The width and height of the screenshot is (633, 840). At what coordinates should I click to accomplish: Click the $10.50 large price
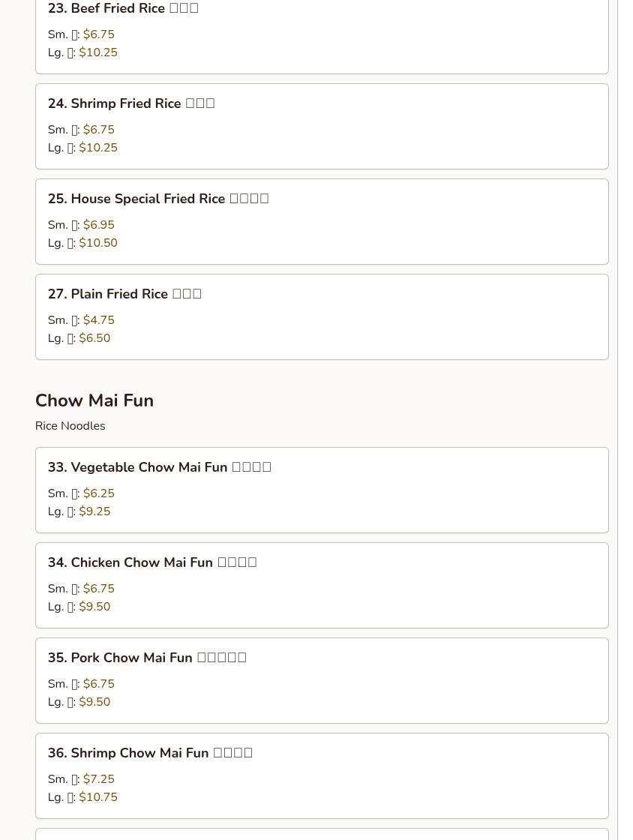(98, 243)
